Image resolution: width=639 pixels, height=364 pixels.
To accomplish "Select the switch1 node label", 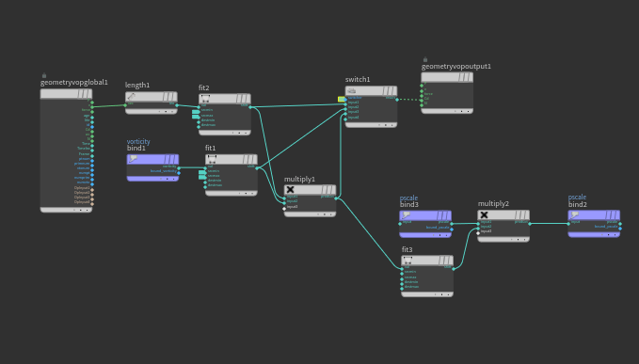I will [x=358, y=79].
